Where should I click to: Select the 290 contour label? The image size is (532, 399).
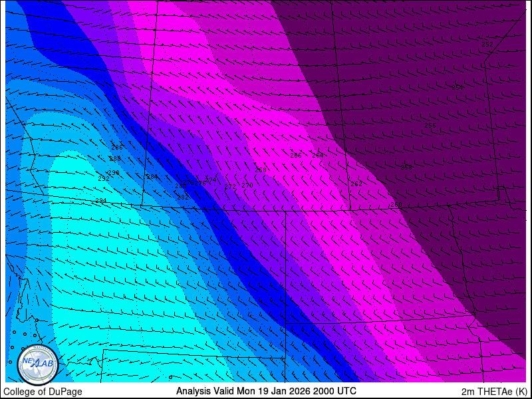(x=114, y=173)
